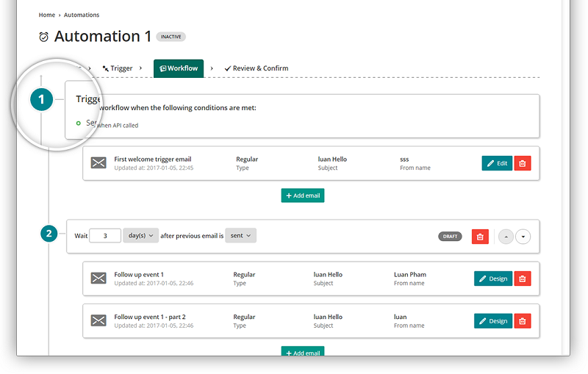Click the envelope icon for First welcome trigger email
Viewport: 588px width, 374px height.
(x=98, y=163)
